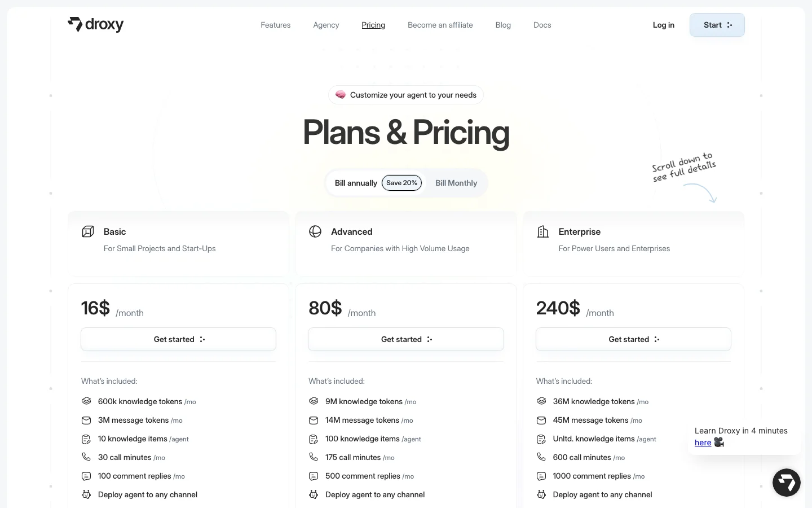The height and width of the screenshot is (508, 812).
Task: Switch billing to Bill Monthly
Action: tap(456, 183)
